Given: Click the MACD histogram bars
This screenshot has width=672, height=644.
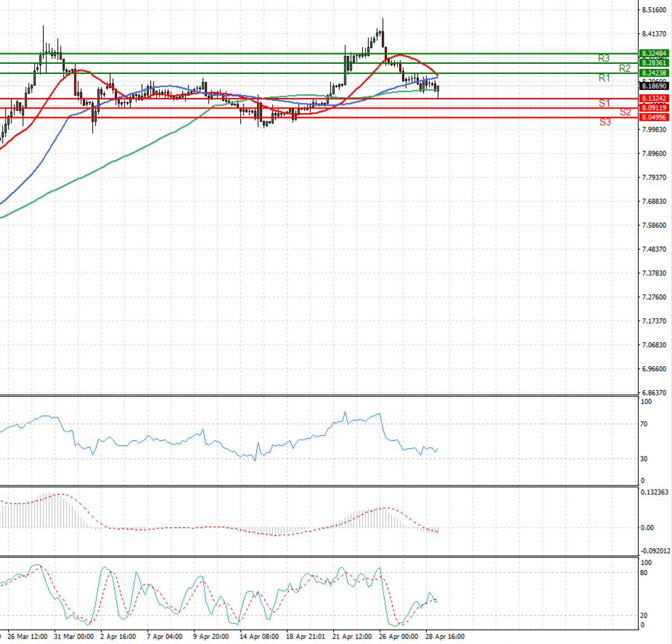Looking at the screenshot, I should point(45,515).
